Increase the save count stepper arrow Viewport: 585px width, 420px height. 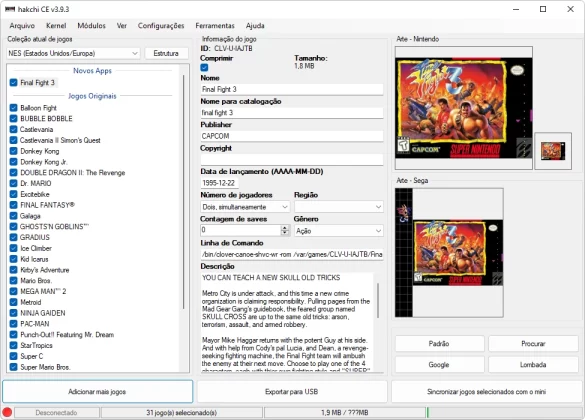[285, 228]
